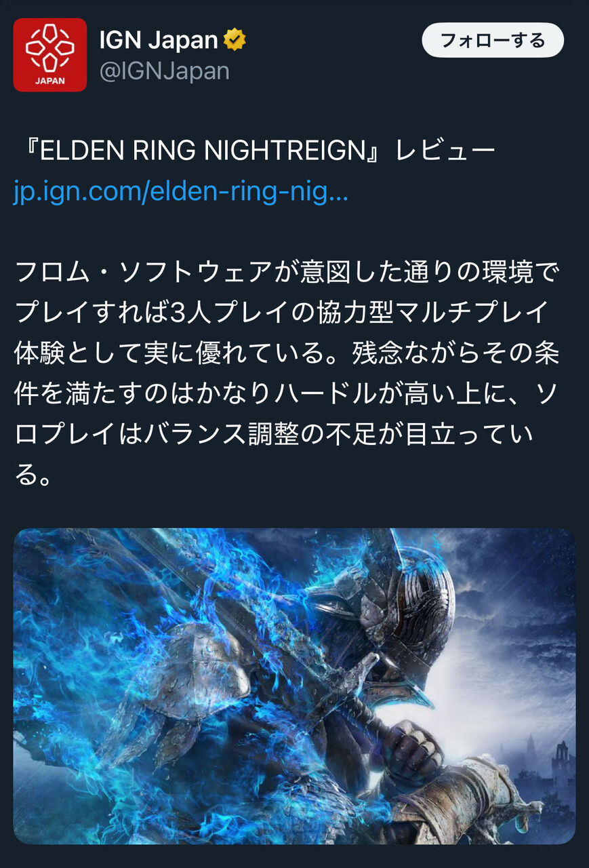Open the @IGNJapan handle

click(165, 72)
